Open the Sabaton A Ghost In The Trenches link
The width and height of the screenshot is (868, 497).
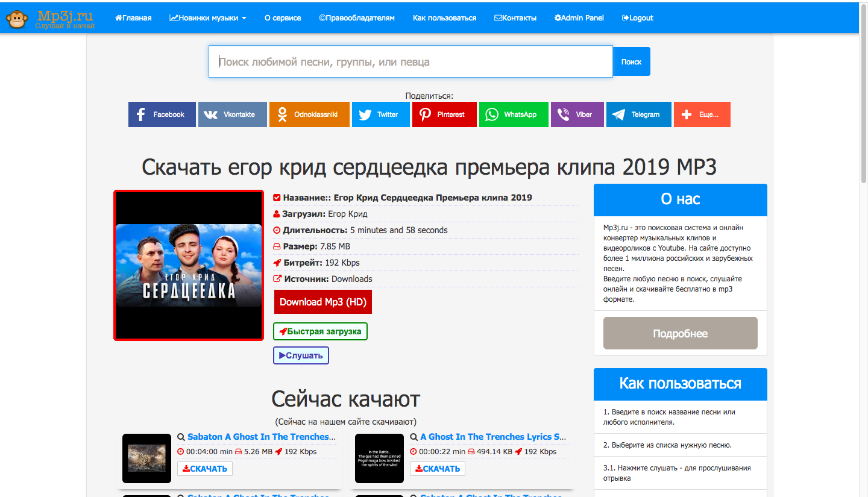click(x=262, y=437)
